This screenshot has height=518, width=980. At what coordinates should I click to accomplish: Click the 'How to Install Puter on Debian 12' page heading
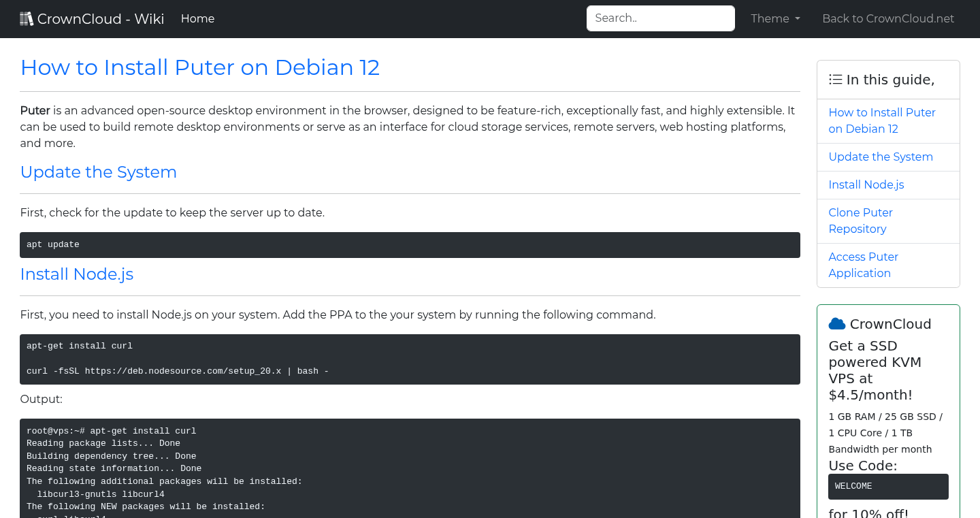[x=200, y=67]
